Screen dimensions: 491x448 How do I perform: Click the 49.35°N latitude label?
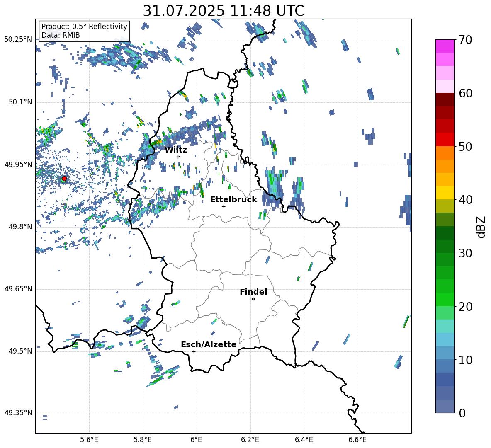(18, 413)
